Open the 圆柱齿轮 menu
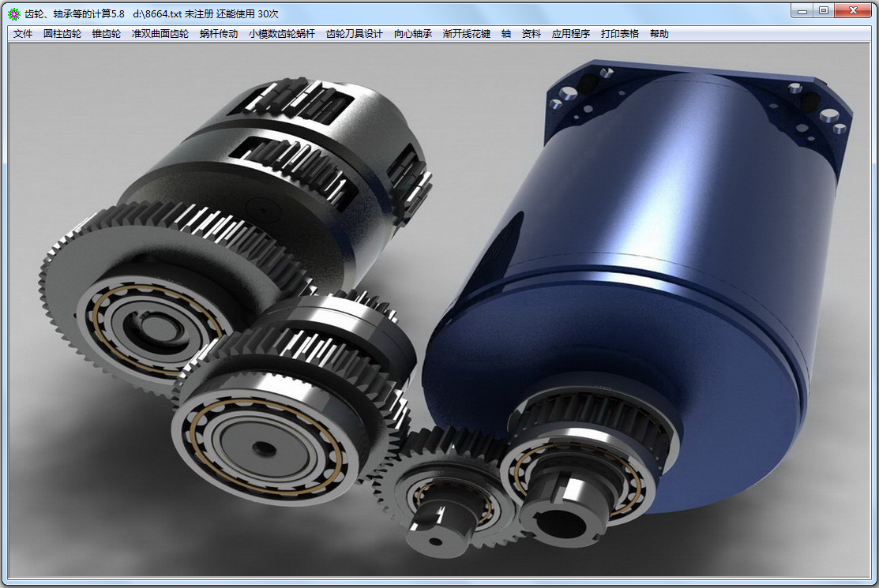Image resolution: width=879 pixels, height=588 pixels. pyautogui.click(x=62, y=34)
